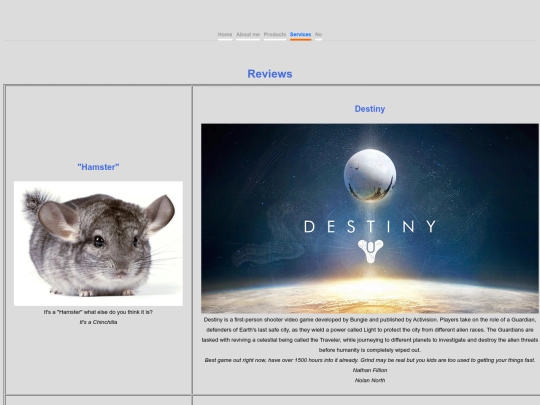Click the reviewer name Nathan Fillion
Image resolution: width=540 pixels, height=405 pixels.
(370, 370)
